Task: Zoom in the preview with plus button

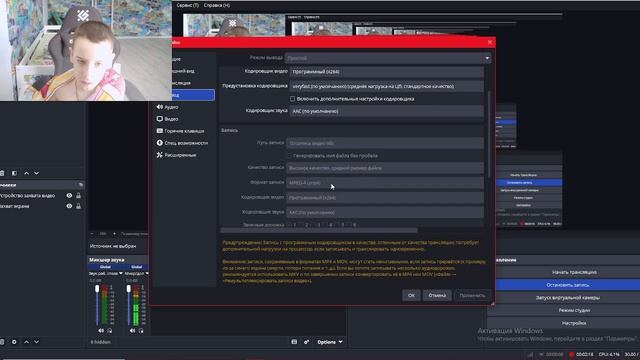Action: (114, 234)
